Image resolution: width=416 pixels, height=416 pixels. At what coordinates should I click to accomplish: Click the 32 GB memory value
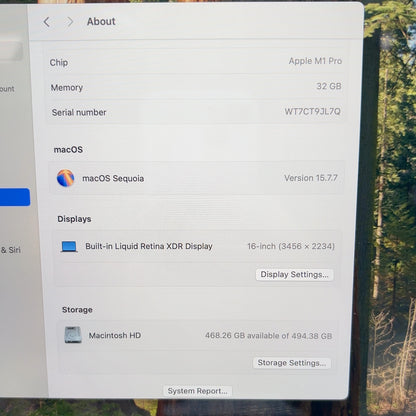(x=329, y=86)
